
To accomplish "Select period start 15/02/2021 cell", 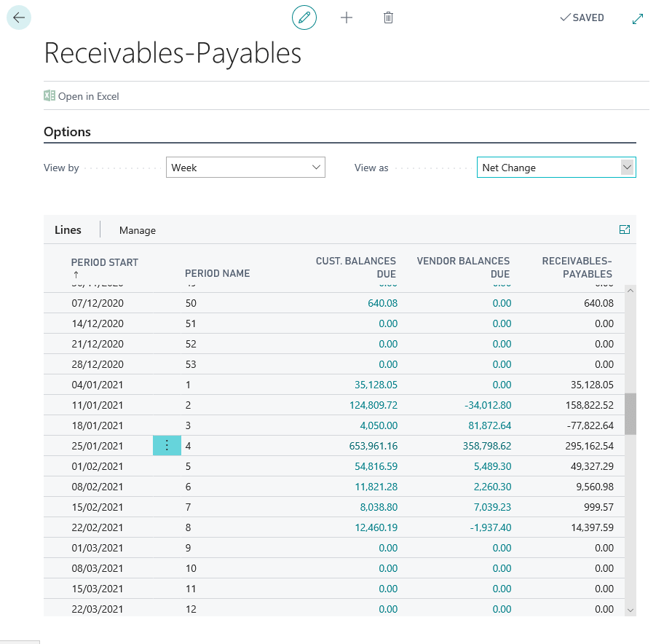I will 98,507.
